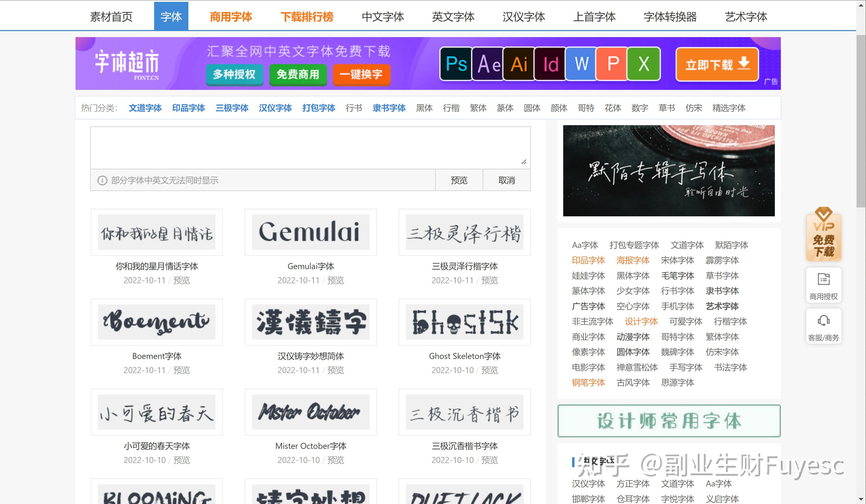Open 艺术字体 in top navigation
This screenshot has height=504, width=866.
click(746, 16)
